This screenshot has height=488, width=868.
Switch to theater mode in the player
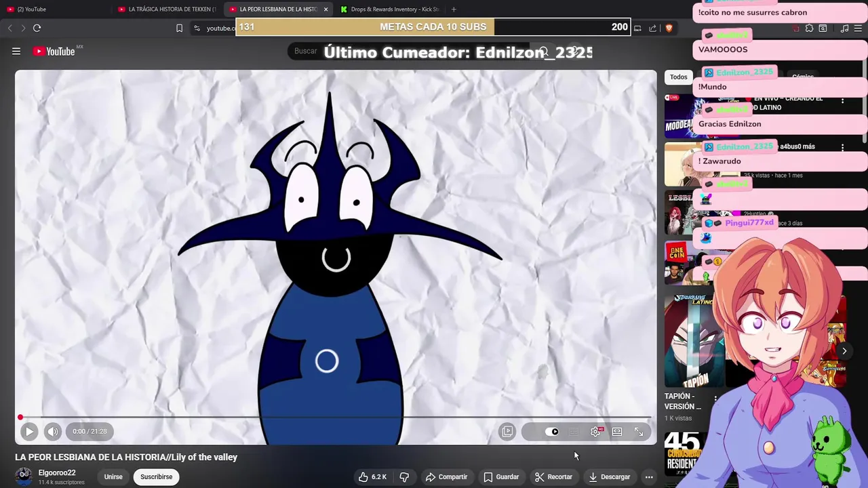point(617,432)
